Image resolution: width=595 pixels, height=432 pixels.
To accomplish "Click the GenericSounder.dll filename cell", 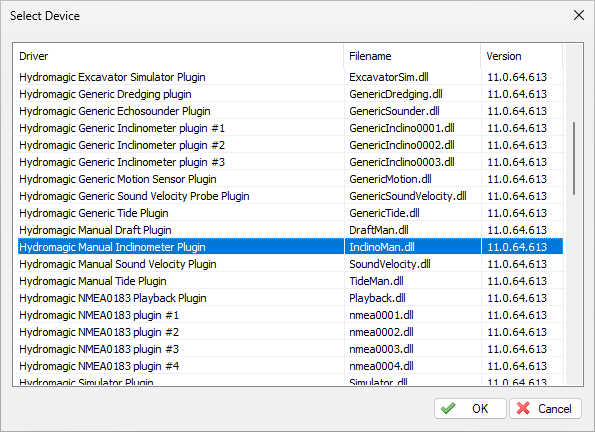I will click(412, 111).
